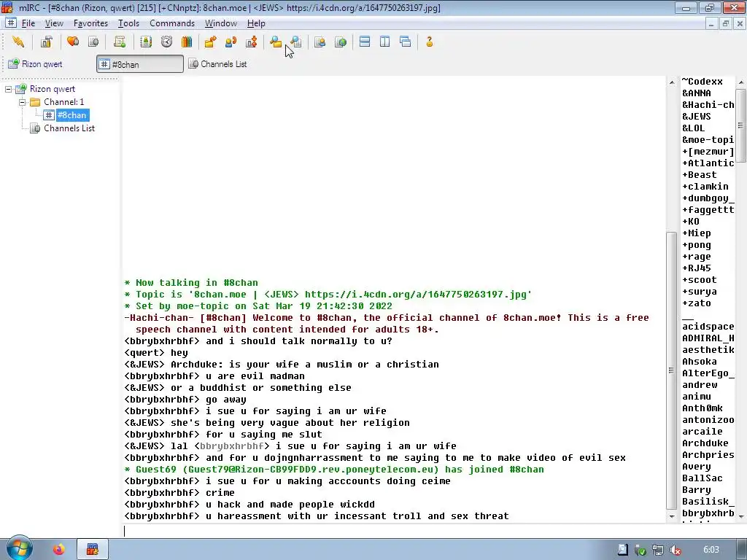Open the Tools menu
Viewport: 747px width, 560px height.
click(x=128, y=23)
